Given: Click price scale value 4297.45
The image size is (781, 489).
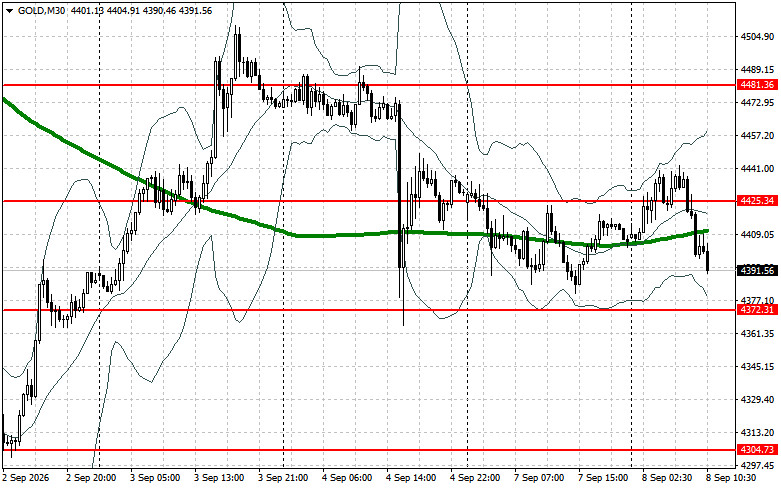Looking at the screenshot, I should pyautogui.click(x=757, y=465).
